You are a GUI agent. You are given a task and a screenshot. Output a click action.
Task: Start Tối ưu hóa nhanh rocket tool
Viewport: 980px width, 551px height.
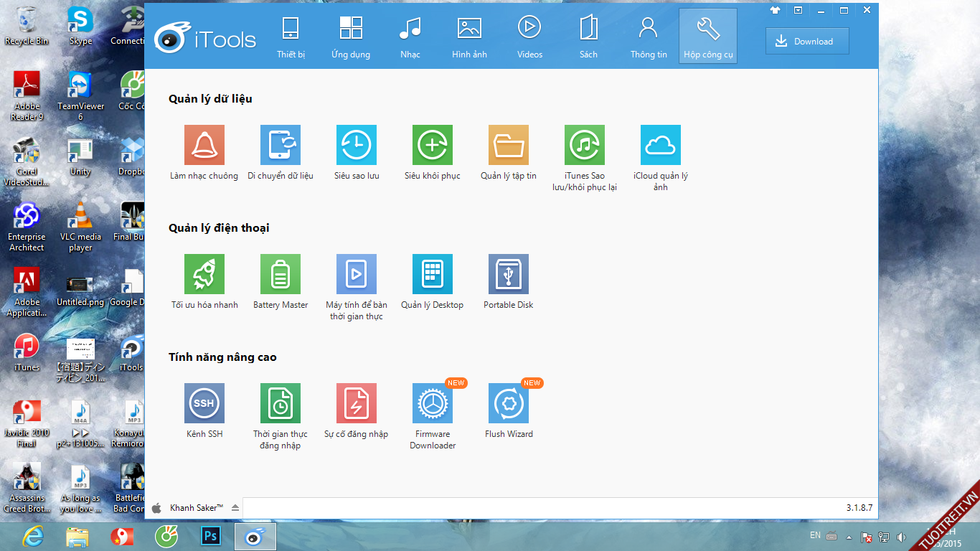click(204, 274)
